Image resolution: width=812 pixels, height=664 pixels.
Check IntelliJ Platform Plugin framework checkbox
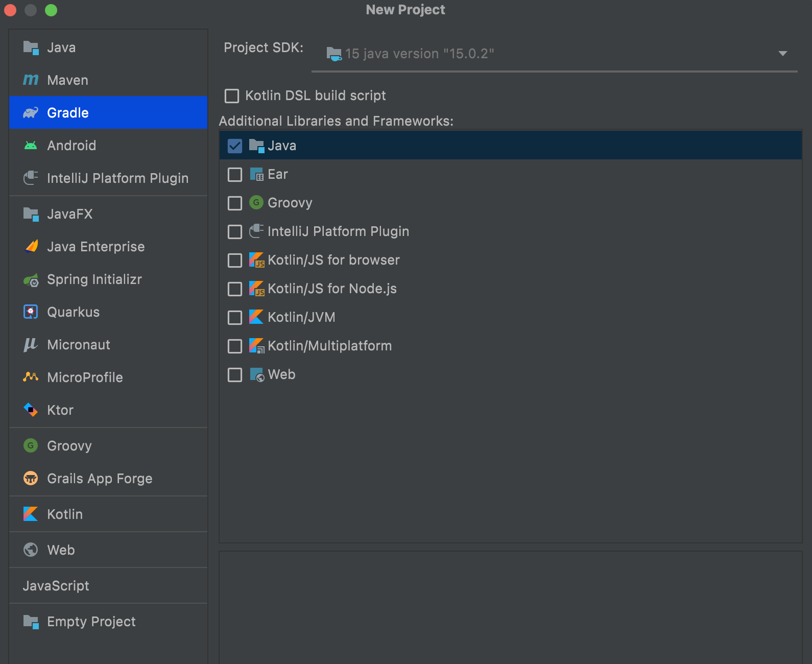pos(235,232)
